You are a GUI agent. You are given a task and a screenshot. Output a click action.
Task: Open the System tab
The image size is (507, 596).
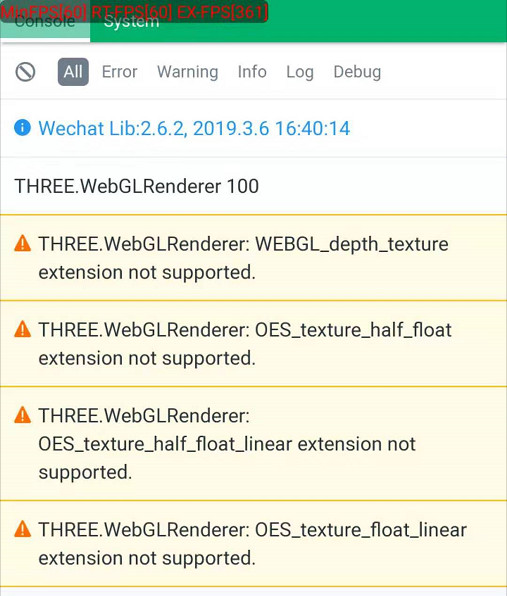132,21
